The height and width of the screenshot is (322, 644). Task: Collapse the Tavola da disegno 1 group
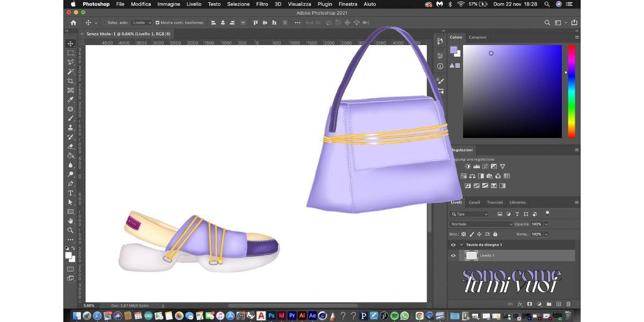coord(461,245)
